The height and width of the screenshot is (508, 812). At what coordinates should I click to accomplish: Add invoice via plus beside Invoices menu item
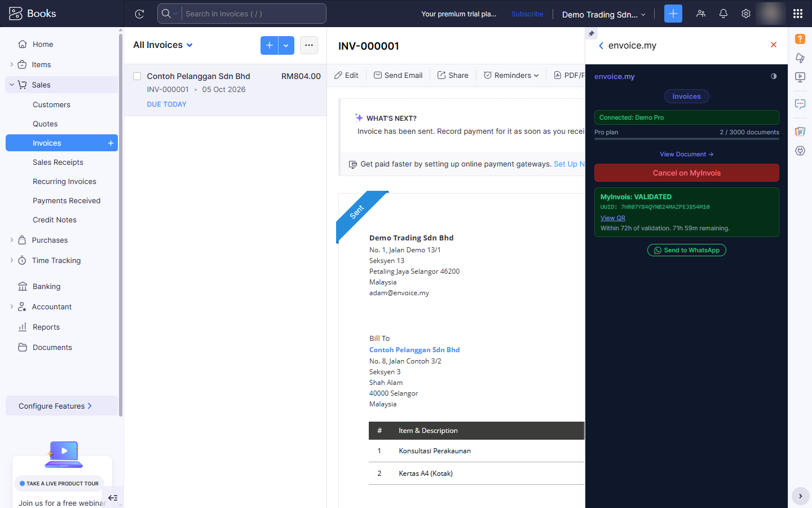[111, 143]
